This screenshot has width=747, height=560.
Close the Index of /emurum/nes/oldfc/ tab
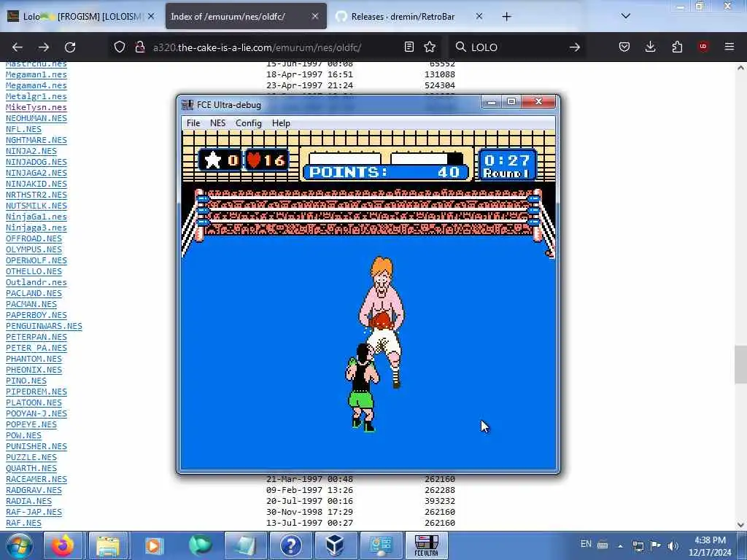click(315, 16)
